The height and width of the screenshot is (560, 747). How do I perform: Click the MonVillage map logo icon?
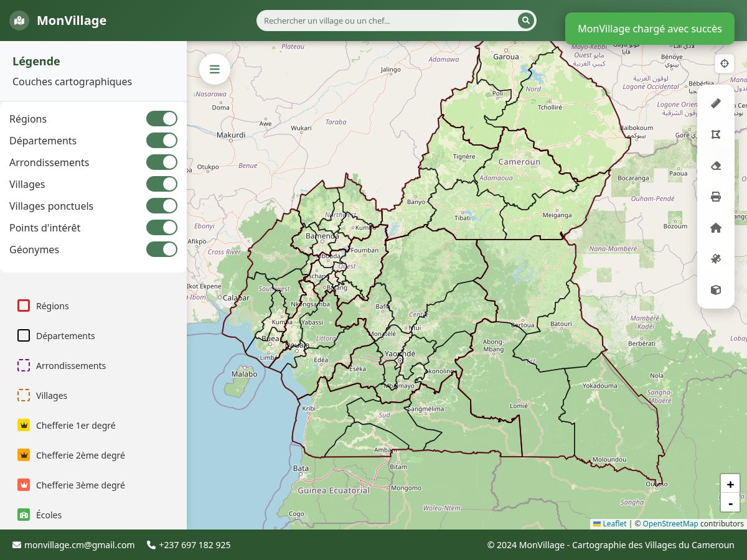(19, 21)
